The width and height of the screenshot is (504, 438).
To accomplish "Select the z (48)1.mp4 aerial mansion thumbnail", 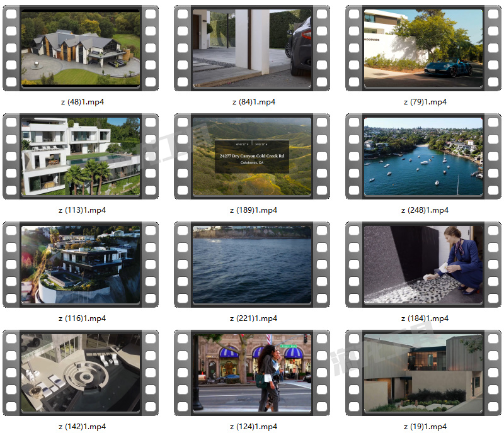I will (81, 48).
